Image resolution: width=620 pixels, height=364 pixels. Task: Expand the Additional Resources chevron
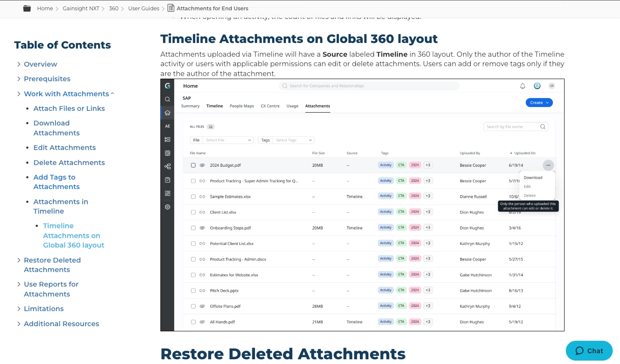18,324
